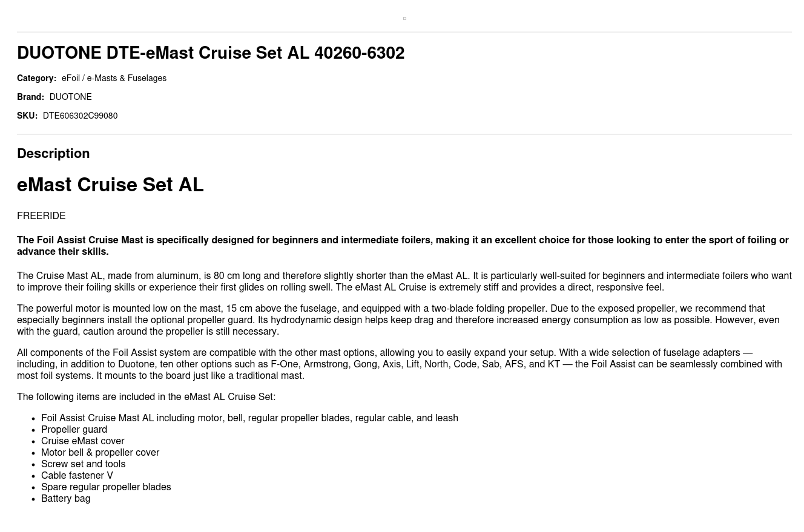Click the 'Screw set and tools' list item
Viewport: 804px width, 532px height.
[83, 464]
